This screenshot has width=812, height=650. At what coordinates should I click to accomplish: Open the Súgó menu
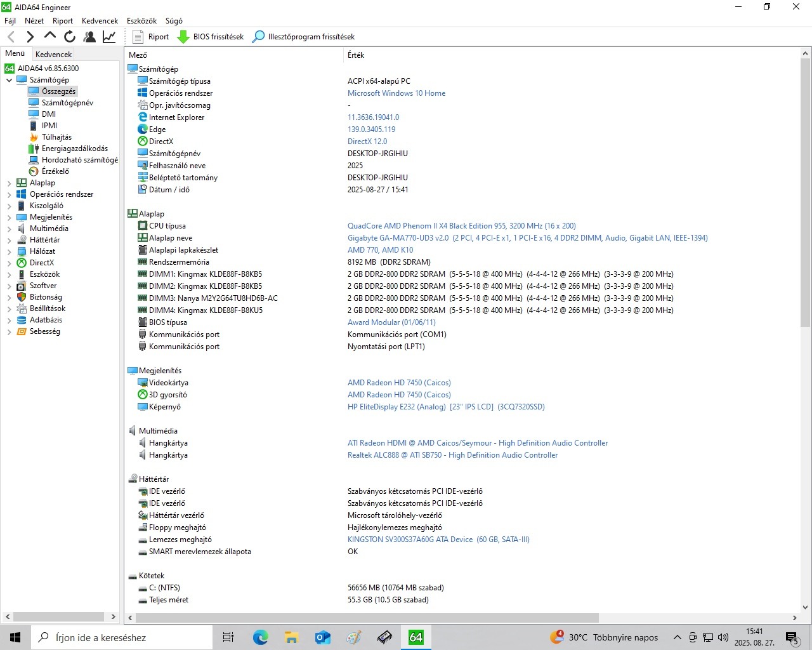coord(174,21)
